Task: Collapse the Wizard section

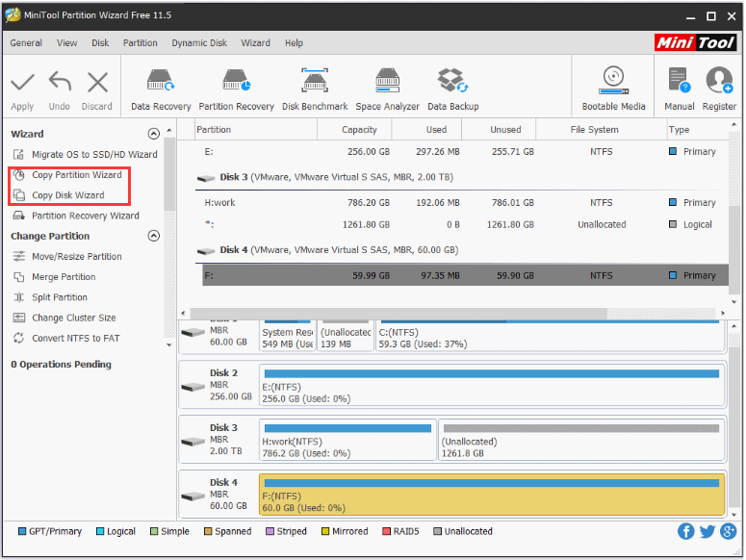Action: click(154, 134)
